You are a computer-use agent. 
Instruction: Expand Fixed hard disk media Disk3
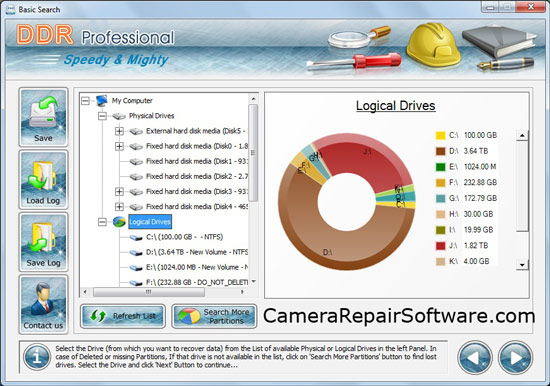(x=119, y=192)
